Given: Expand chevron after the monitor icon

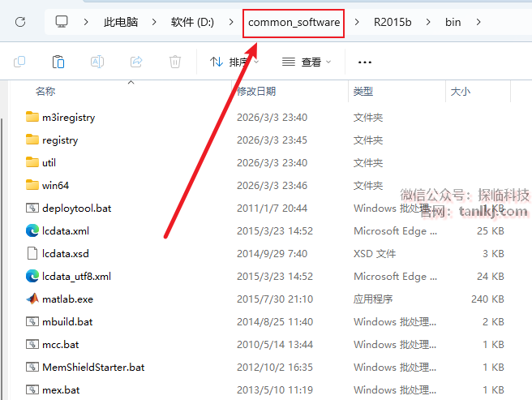Looking at the screenshot, I should coord(86,22).
